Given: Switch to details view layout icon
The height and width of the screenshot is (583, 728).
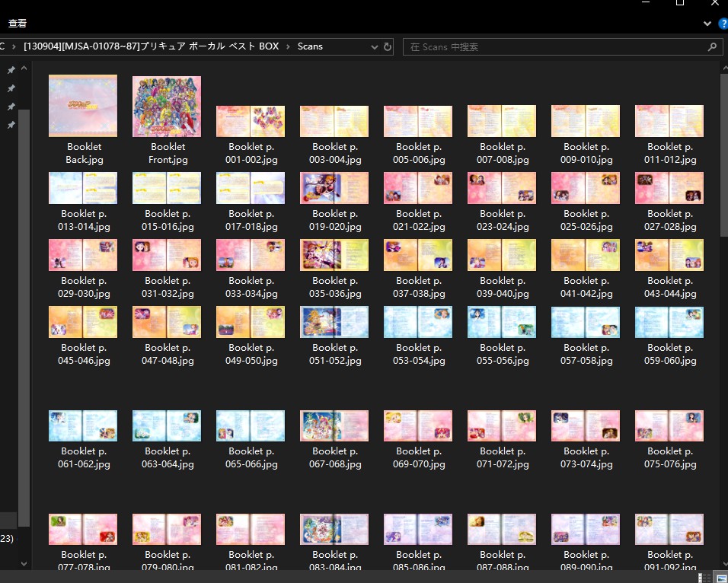Looking at the screenshot, I should (x=704, y=578).
